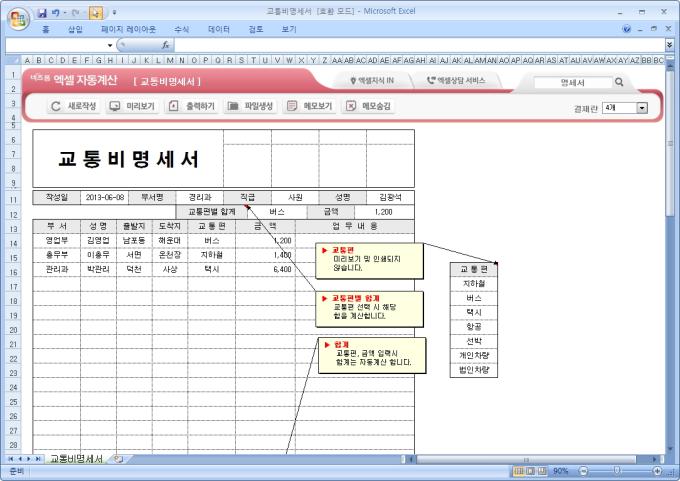Click the magnifier search icon
Image resolution: width=680 pixels, height=481 pixels.
pyautogui.click(x=619, y=82)
